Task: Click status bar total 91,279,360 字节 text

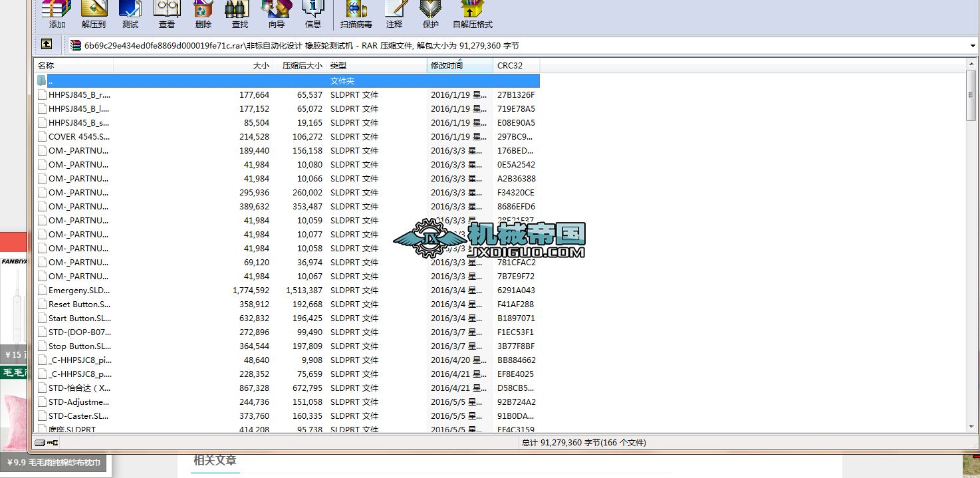Action: 584,443
